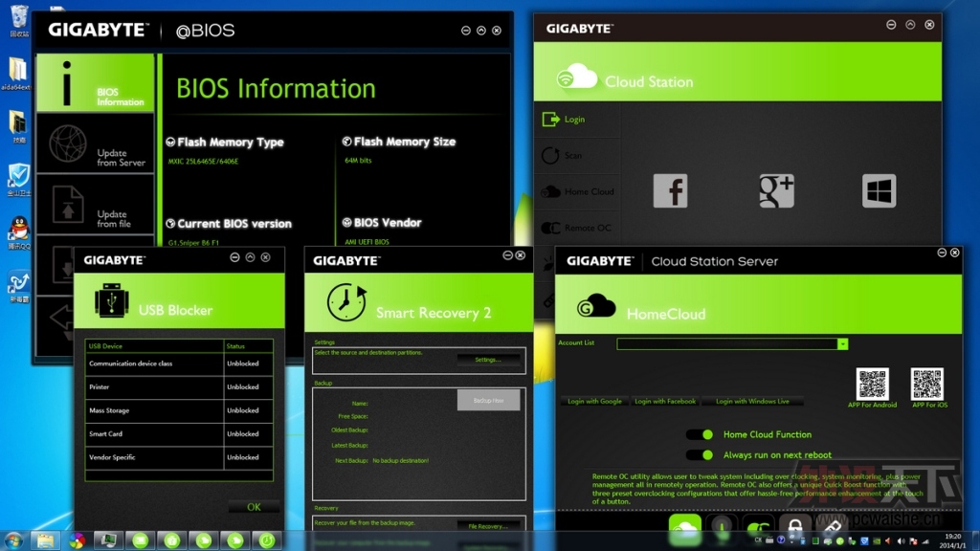Image resolution: width=980 pixels, height=551 pixels.
Task: Click File Recovery... button in Smart Recovery 2
Action: (488, 527)
